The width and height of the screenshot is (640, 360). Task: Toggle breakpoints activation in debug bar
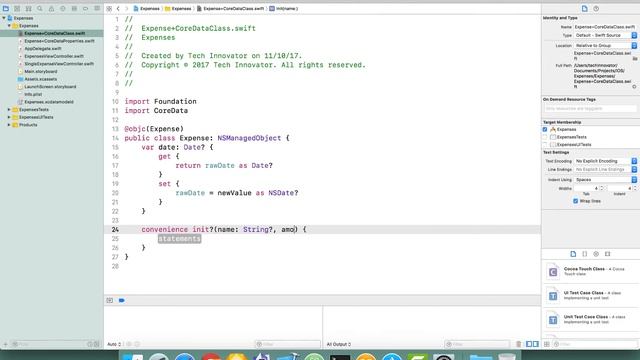pos(122,300)
